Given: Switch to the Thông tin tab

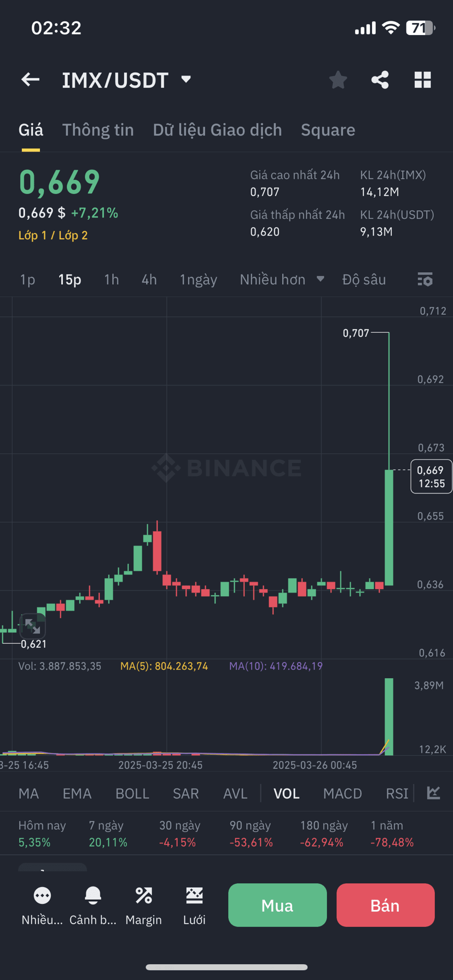Looking at the screenshot, I should 98,130.
